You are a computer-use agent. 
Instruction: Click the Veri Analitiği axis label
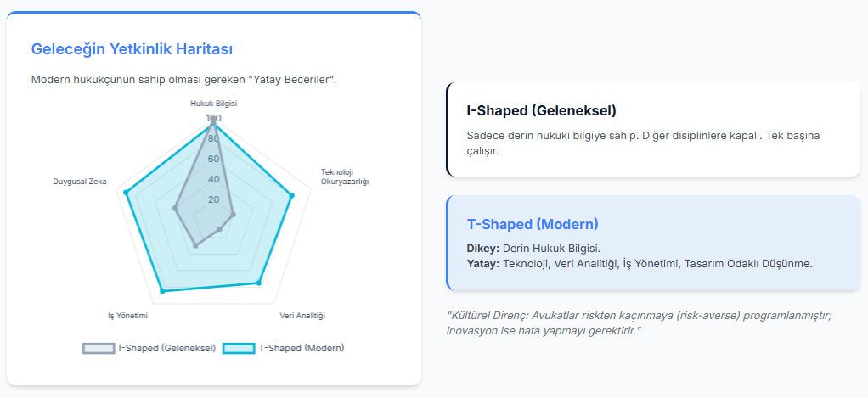[302, 316]
